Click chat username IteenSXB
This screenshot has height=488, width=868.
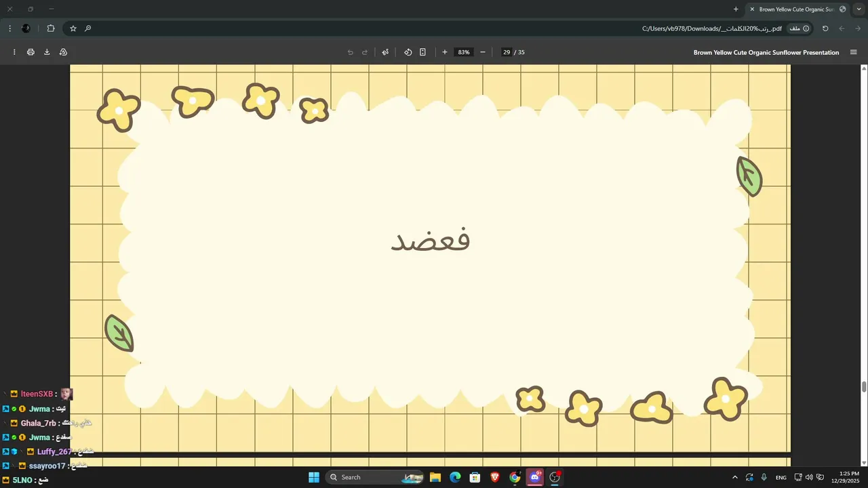click(37, 394)
